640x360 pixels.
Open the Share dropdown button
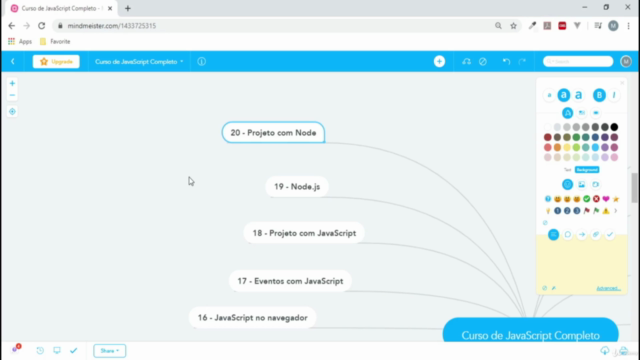pos(109,351)
